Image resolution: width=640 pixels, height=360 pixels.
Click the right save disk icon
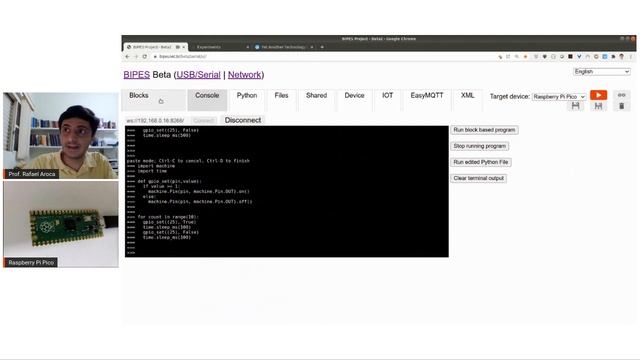[598, 106]
